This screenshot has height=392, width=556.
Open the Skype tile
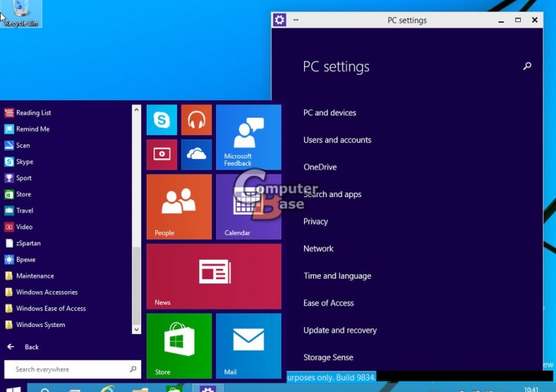pyautogui.click(x=161, y=120)
